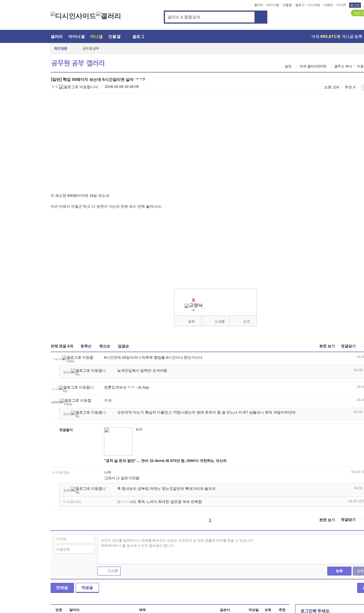Image resolution: width=364 pixels, height=613 pixels.
Task: Click the '로그인해 주세요.' text
Action: point(316,611)
